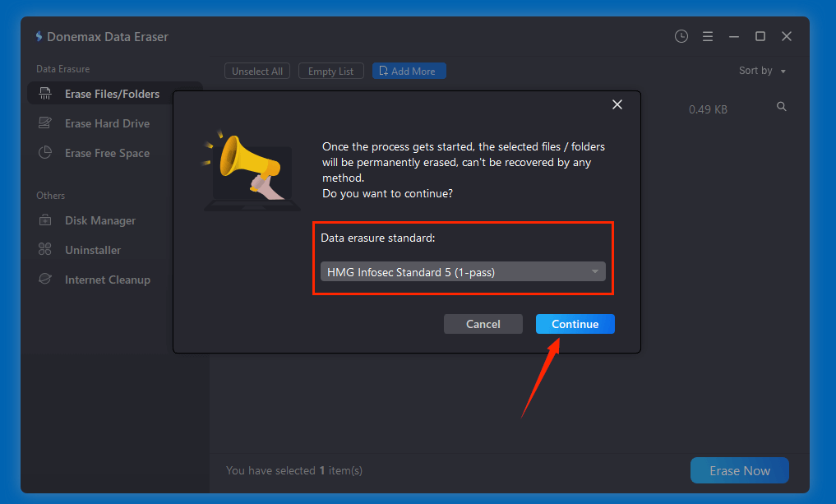Open the data erasure standard dropdown
The width and height of the screenshot is (836, 504).
point(462,271)
